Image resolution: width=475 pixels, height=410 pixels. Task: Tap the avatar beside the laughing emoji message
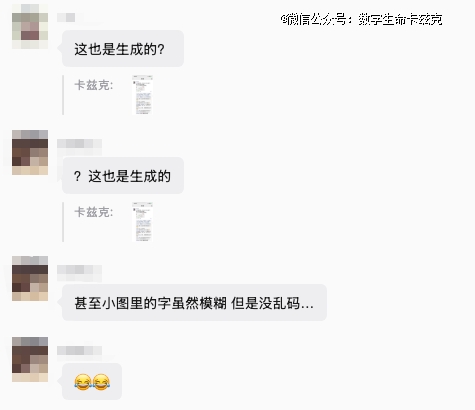click(30, 359)
